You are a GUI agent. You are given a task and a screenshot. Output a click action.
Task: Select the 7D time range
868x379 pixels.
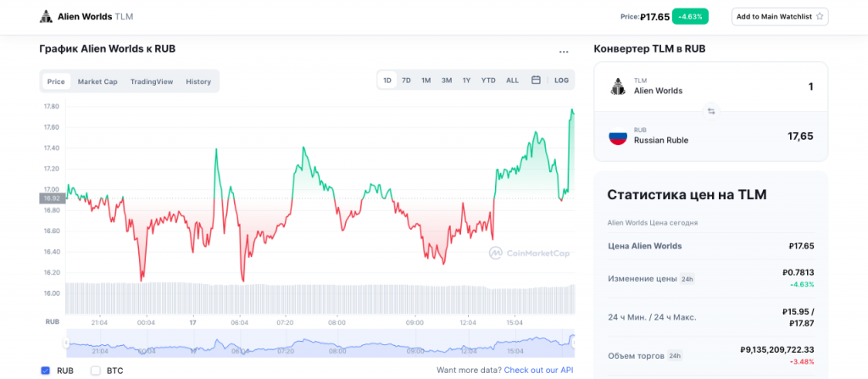(x=406, y=81)
